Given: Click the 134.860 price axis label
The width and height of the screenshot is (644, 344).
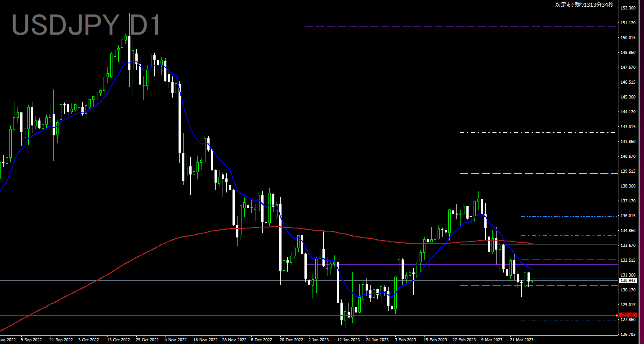Looking at the screenshot, I should [x=628, y=231].
